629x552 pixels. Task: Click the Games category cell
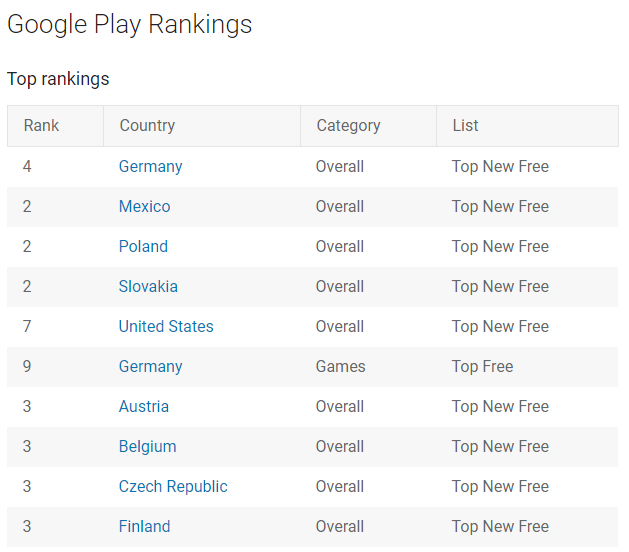pos(341,366)
